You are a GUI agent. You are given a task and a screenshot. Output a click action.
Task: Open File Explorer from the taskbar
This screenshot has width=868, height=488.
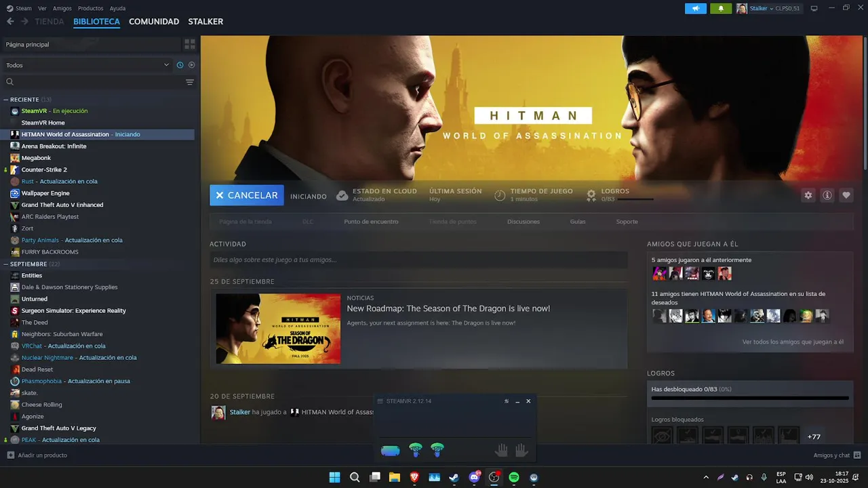(394, 477)
